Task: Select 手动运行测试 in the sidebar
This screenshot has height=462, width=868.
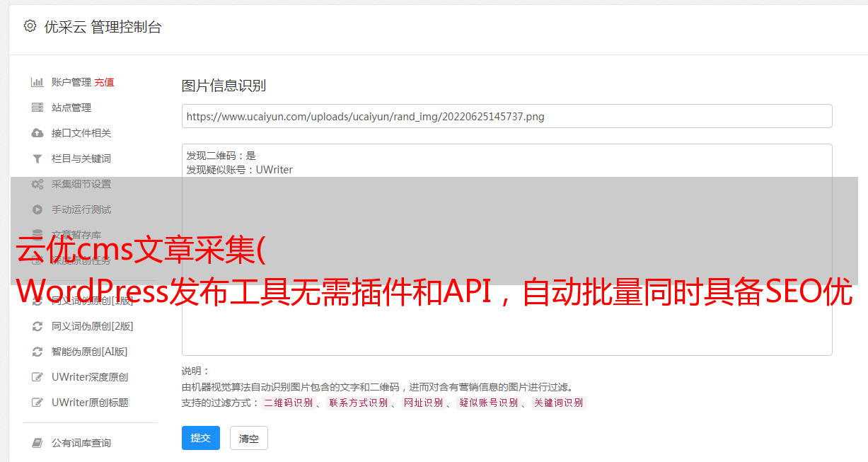Action: tap(81, 209)
